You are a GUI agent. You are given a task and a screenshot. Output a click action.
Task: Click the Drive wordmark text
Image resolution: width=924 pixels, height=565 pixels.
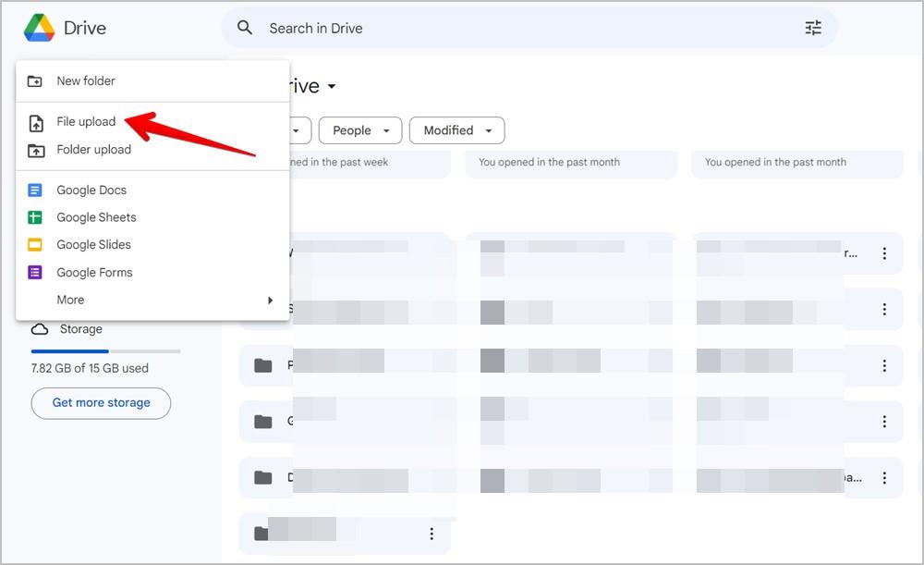pos(85,28)
